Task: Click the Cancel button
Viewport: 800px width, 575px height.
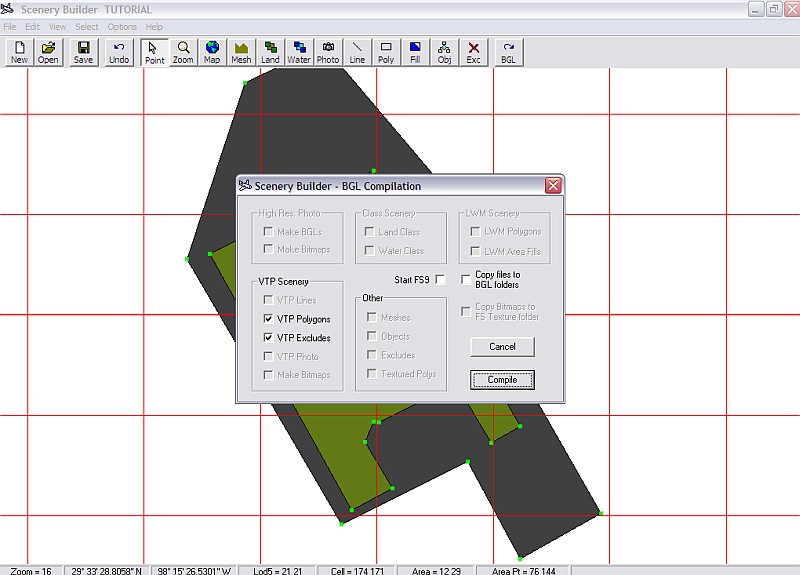Action: pyautogui.click(x=502, y=346)
